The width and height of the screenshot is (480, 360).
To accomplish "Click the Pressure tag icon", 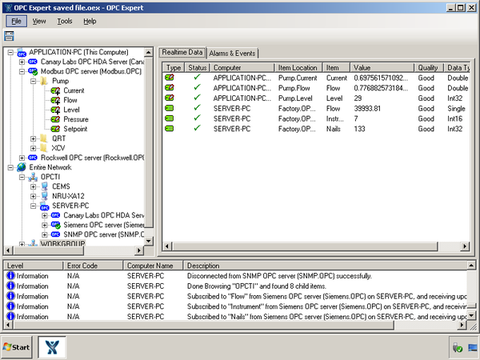I will 55,119.
